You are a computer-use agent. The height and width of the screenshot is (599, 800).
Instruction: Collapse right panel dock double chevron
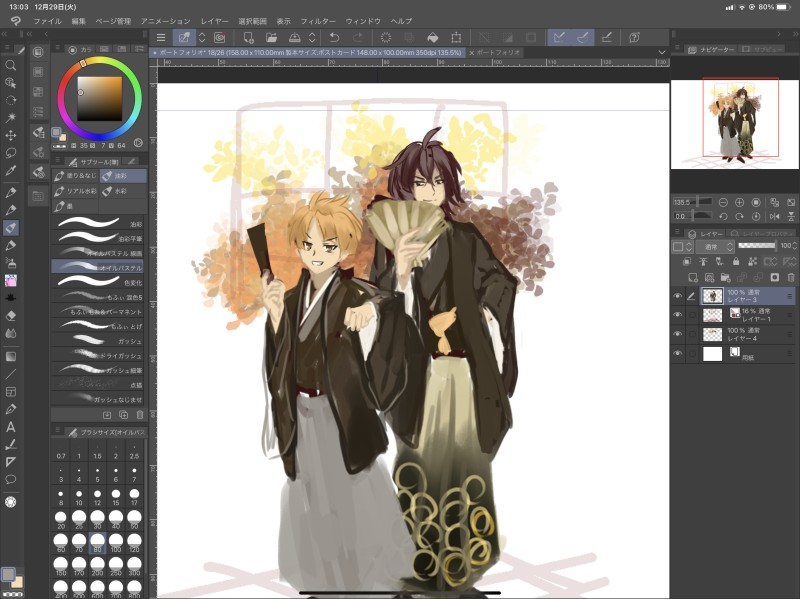(x=793, y=34)
